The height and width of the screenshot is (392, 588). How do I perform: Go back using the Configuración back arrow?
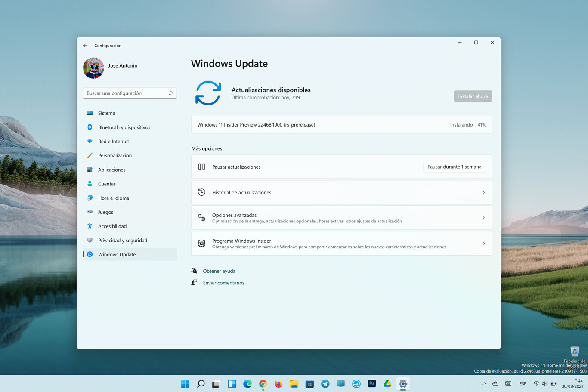click(x=85, y=46)
